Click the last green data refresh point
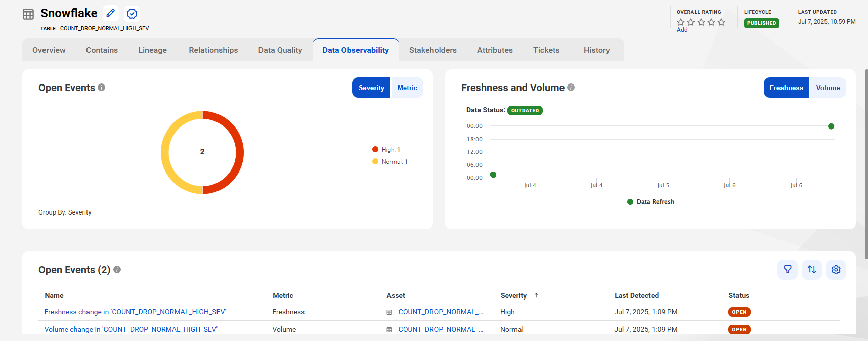The height and width of the screenshot is (341, 868). coord(831,126)
